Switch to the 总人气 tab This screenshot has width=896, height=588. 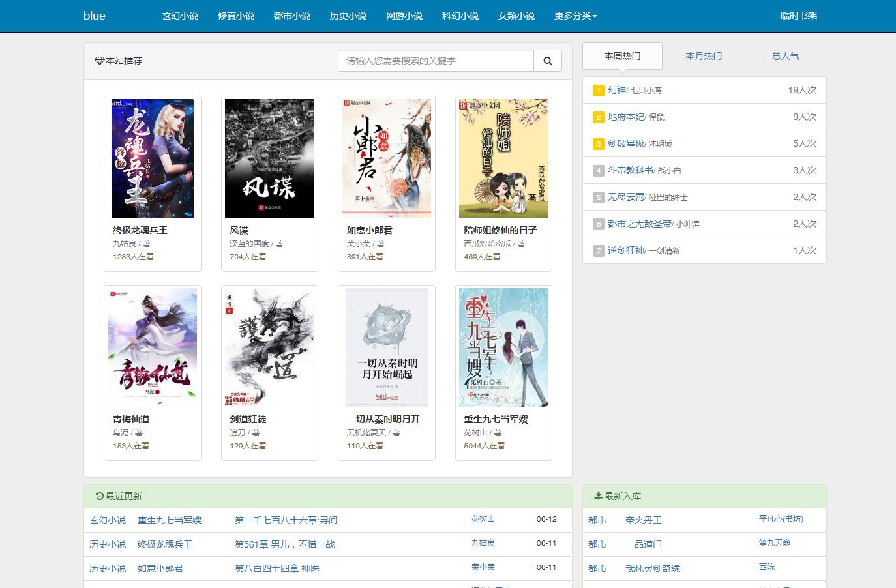[785, 56]
